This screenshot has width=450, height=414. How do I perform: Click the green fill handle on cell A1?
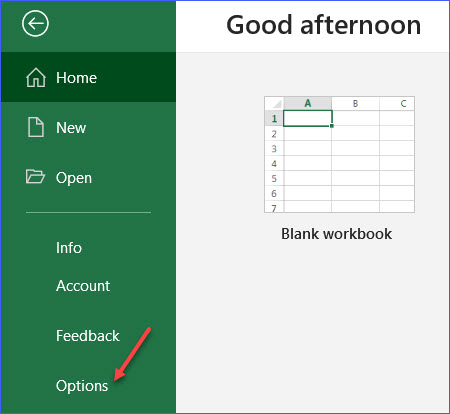point(332,126)
